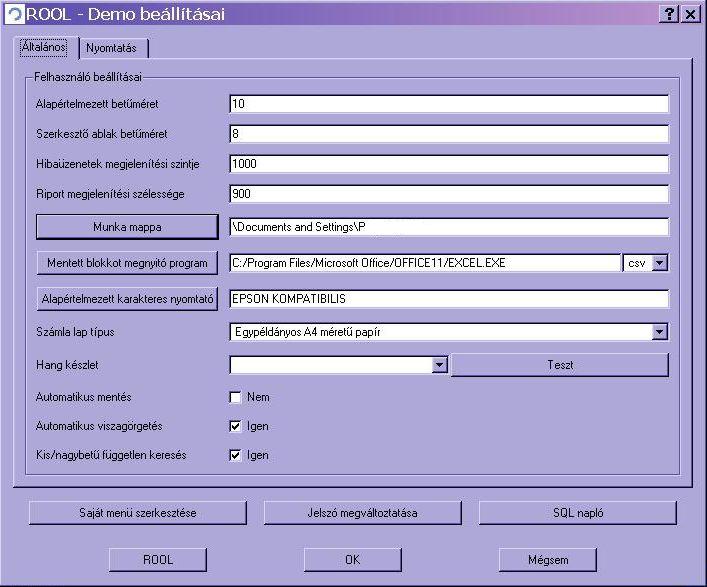The image size is (707, 587).
Task: Enable the Automatikus mentés checkbox
Action: point(236,397)
